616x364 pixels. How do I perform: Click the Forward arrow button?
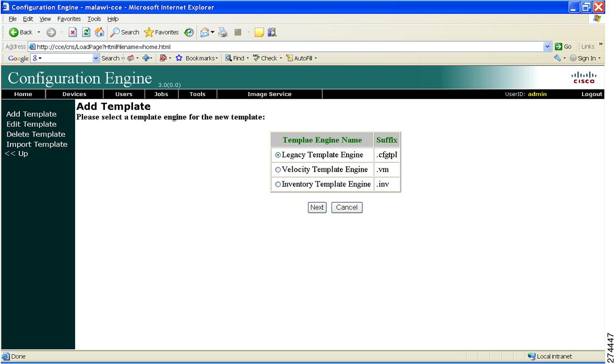pos(51,32)
